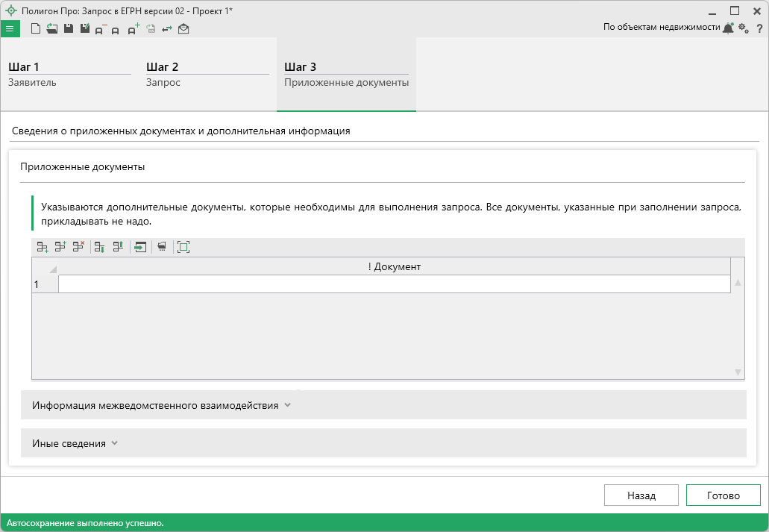Click the envelope send icon in toolbar
Screen dimensions: 769x532
pos(183,29)
